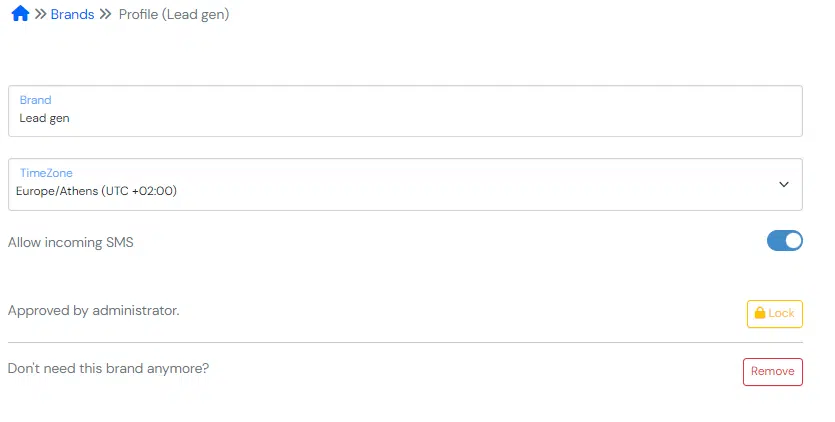Screen dimensions: 835x422
Task: Go to the home page icon
Action: click(x=20, y=13)
